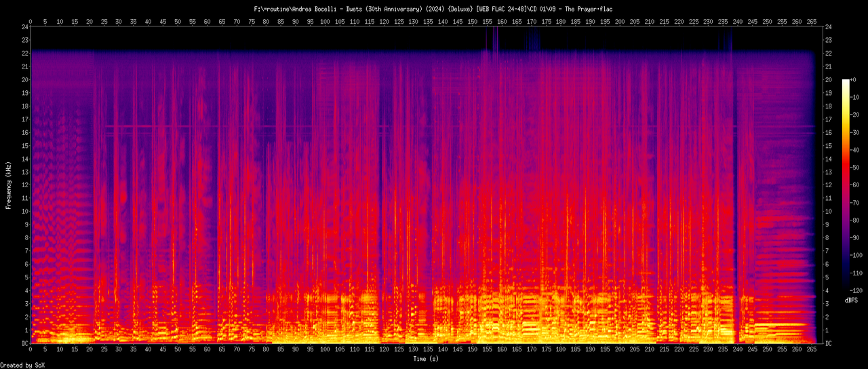
Task: Click the "Time (s)" axis label
Action: [x=426, y=359]
